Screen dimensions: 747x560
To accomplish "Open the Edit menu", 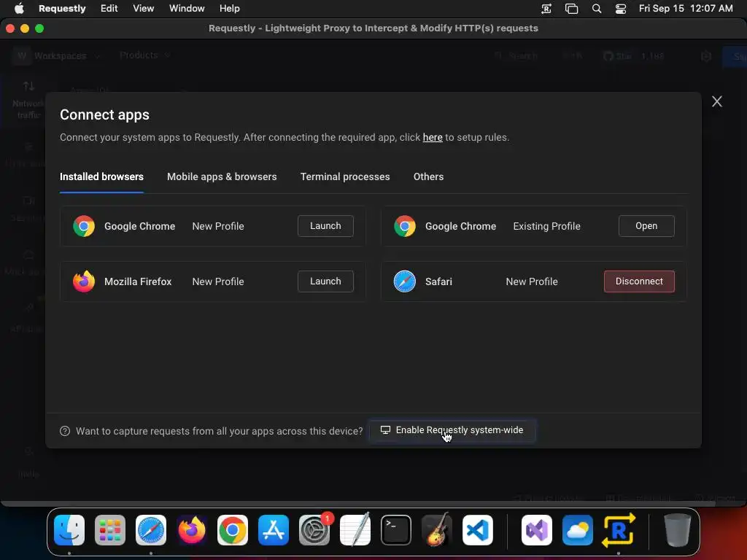I will [x=109, y=8].
